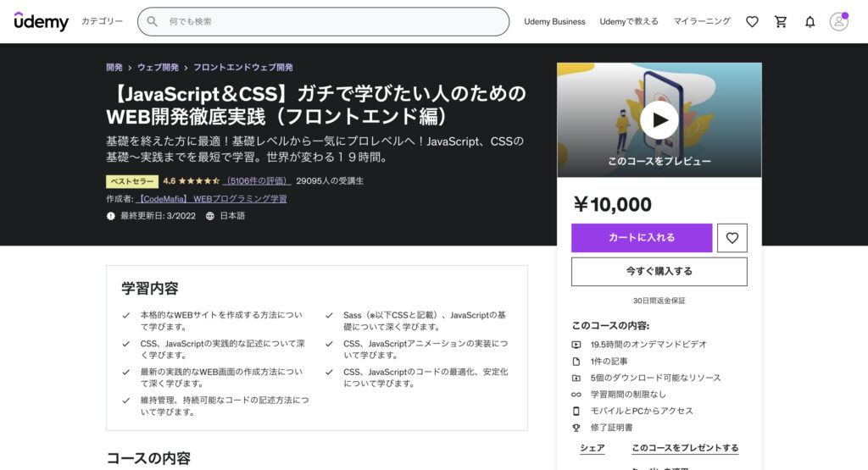Click 最終更新日: 3/2022 text
868x470 pixels.
coord(159,216)
